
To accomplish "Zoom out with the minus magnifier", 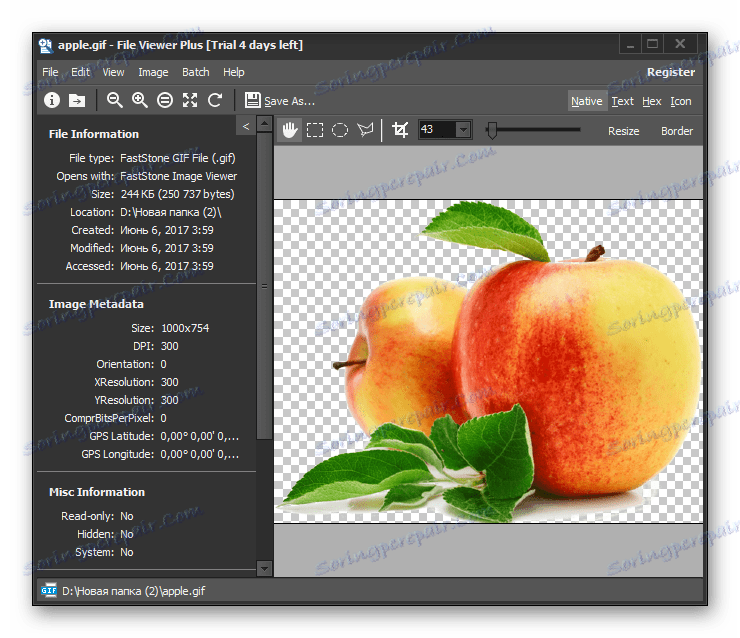I will coord(114,100).
